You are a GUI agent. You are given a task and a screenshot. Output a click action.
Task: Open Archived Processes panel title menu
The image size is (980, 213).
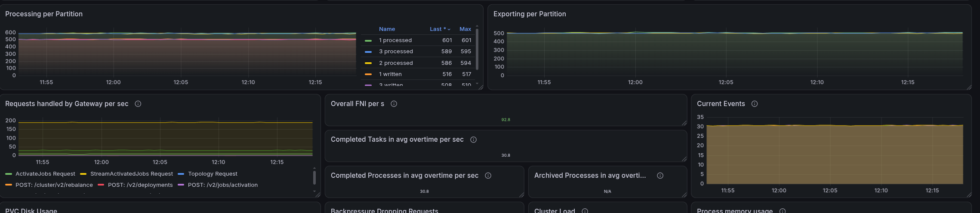tap(590, 176)
